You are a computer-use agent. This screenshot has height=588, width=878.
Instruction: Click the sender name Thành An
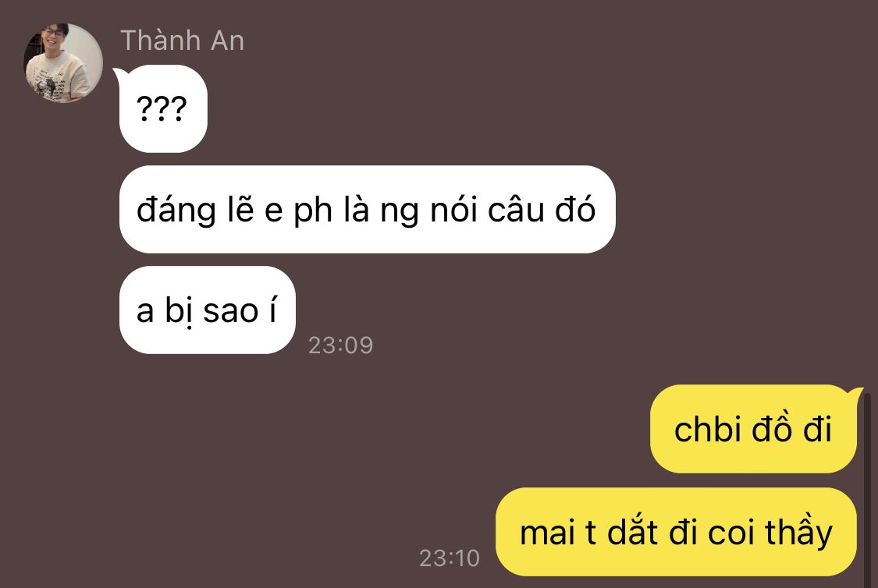point(183,41)
